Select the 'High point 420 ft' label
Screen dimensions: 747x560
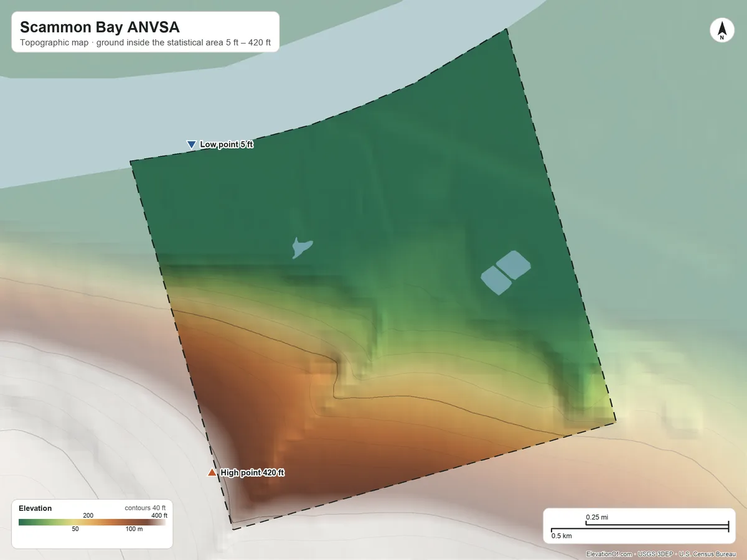tap(252, 473)
